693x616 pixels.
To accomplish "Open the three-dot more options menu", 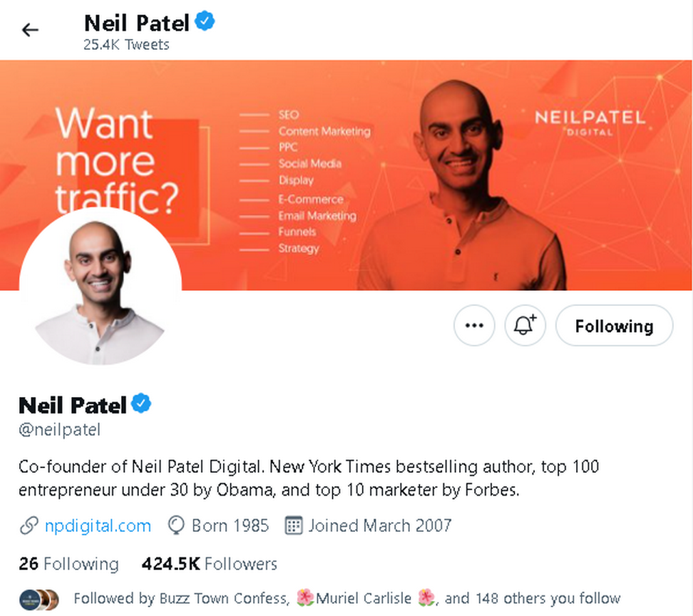I will (x=474, y=326).
